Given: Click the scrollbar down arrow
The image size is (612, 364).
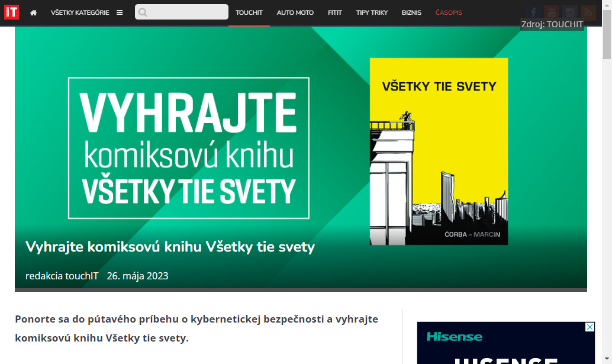Looking at the screenshot, I should click(607, 359).
